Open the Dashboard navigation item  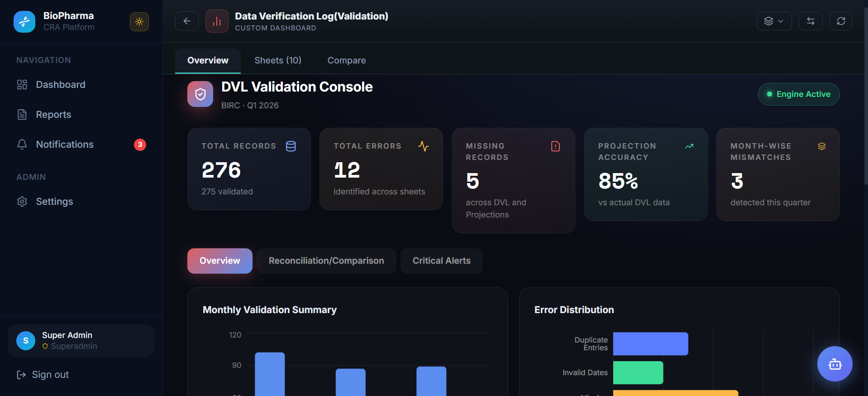pyautogui.click(x=81, y=85)
